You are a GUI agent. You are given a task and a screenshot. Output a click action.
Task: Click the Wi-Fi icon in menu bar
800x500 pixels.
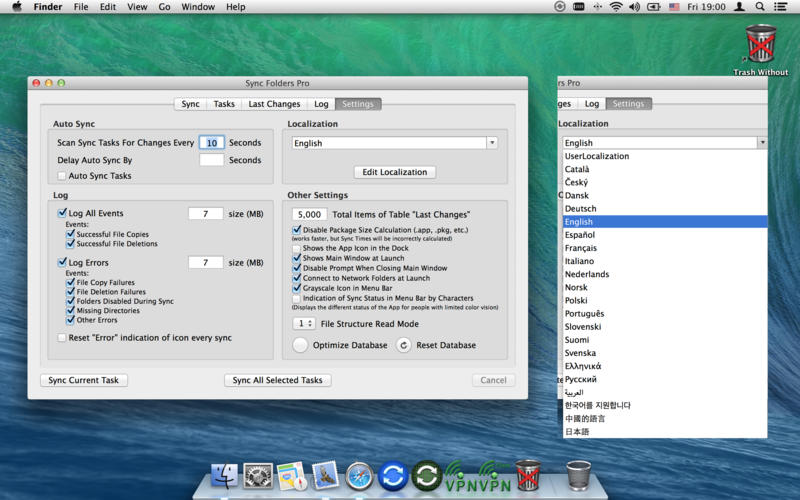pyautogui.click(x=616, y=7)
